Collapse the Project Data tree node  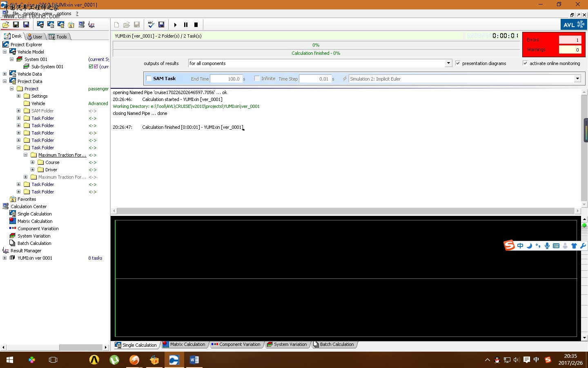[4, 81]
